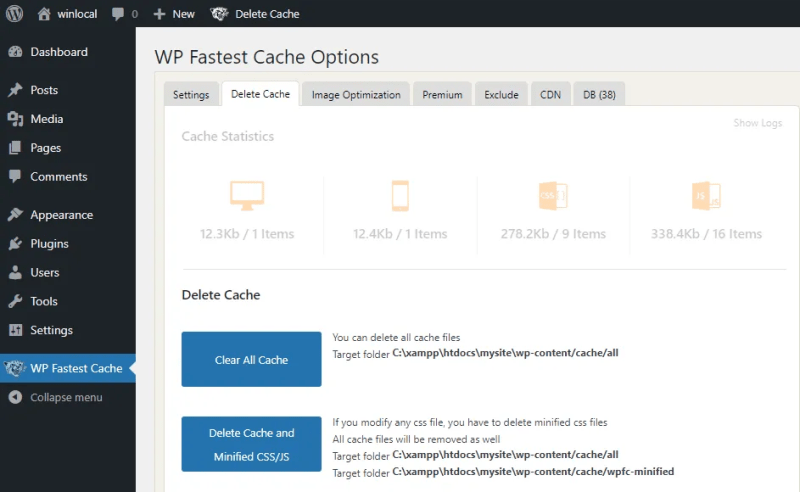Click the desktop cache statistics monitor icon
Screen dimensions: 800x492
(x=247, y=195)
